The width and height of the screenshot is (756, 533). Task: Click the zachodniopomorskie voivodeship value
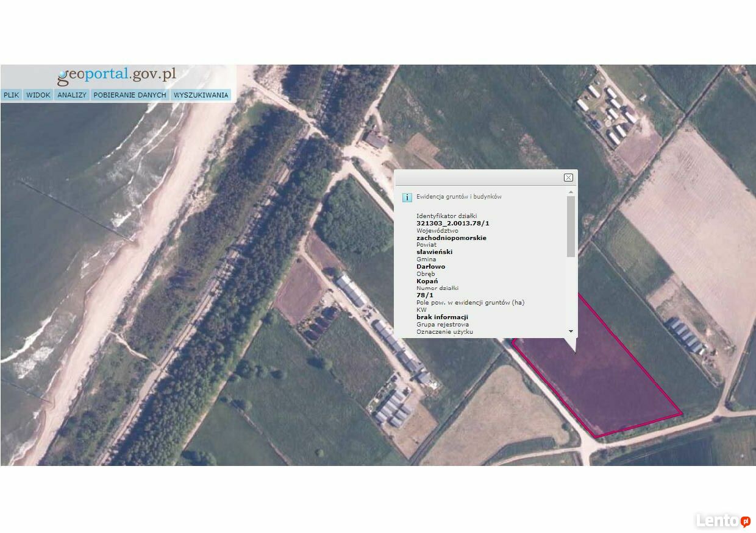(451, 238)
